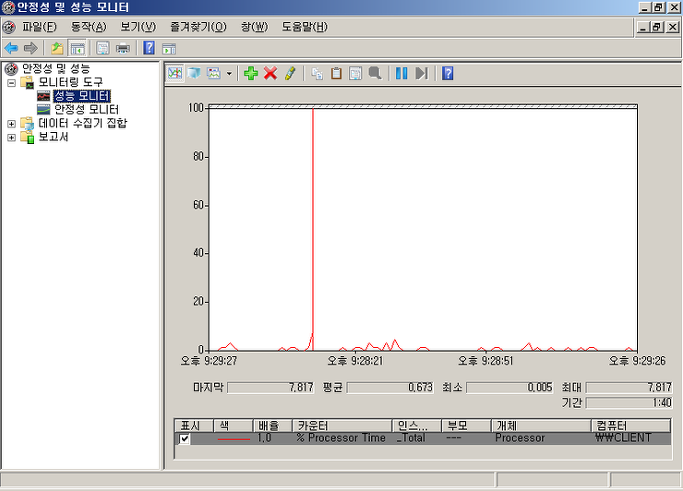This screenshot has width=683, height=491.
Task: Click the 컴퓨터 column header
Action: point(631,426)
